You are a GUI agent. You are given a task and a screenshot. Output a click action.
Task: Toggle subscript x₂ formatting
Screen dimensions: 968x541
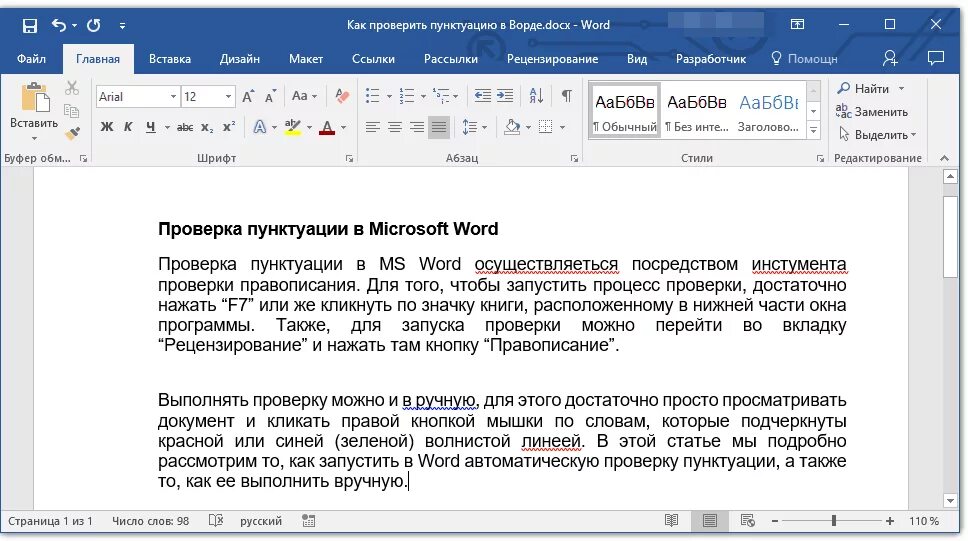click(207, 128)
